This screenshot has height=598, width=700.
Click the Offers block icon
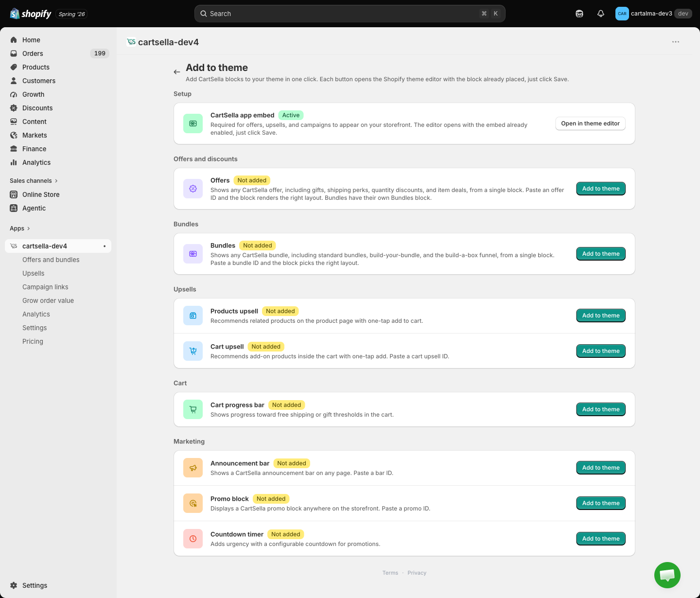coord(193,189)
